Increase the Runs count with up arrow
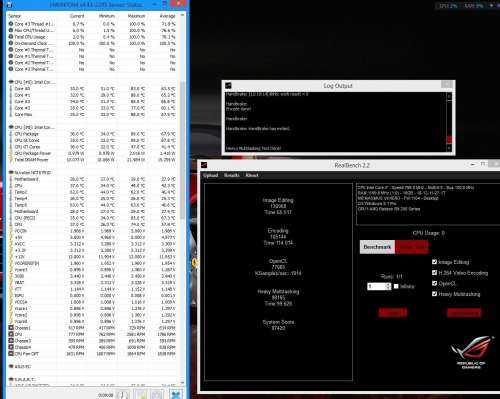This screenshot has height=399, width=500. [x=388, y=285]
